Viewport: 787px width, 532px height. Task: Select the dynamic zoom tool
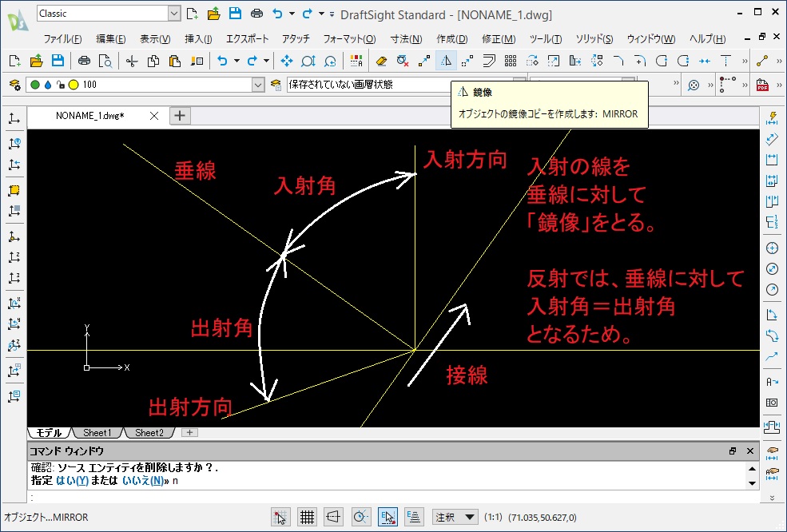coord(308,62)
